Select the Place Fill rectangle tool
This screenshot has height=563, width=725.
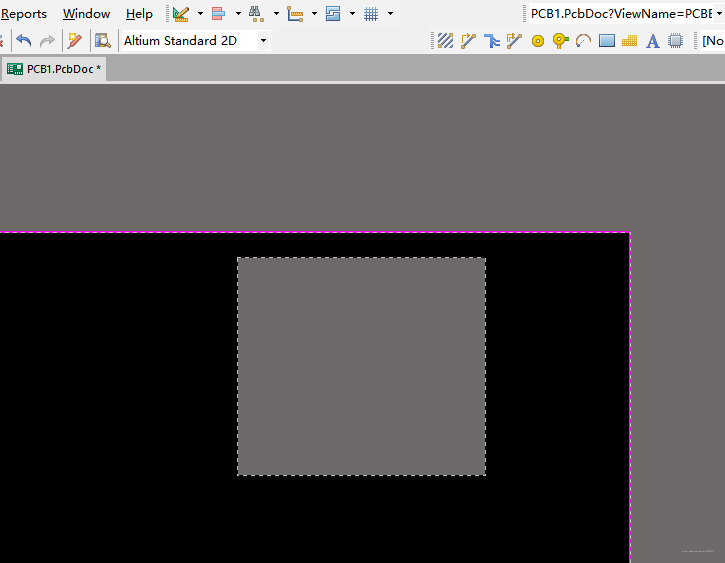coord(607,41)
